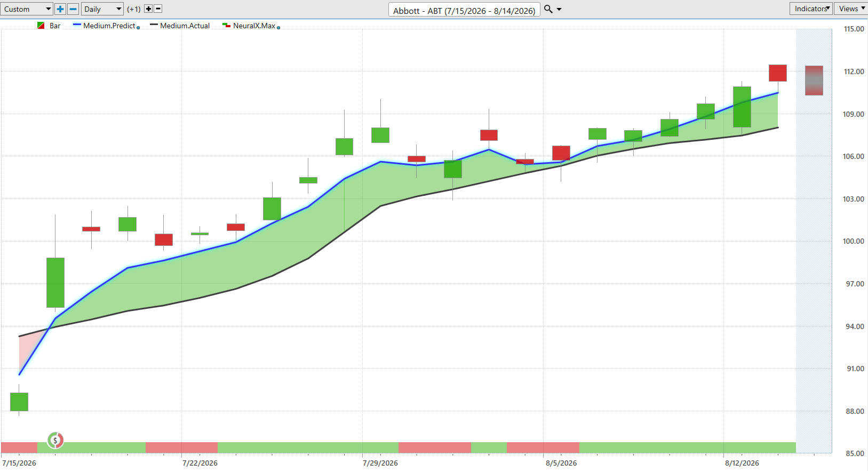Click the blue plus zoom-in button
868x471 pixels.
[60, 9]
